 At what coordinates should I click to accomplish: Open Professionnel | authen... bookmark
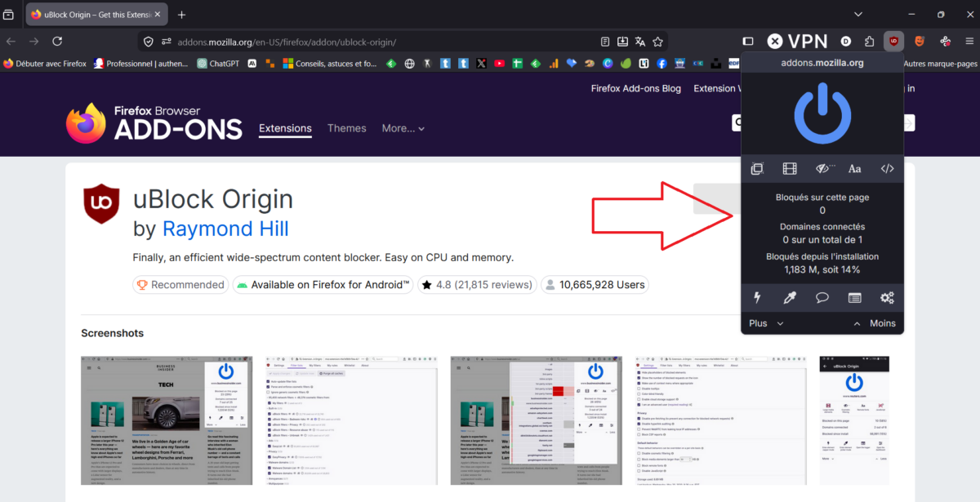(141, 63)
